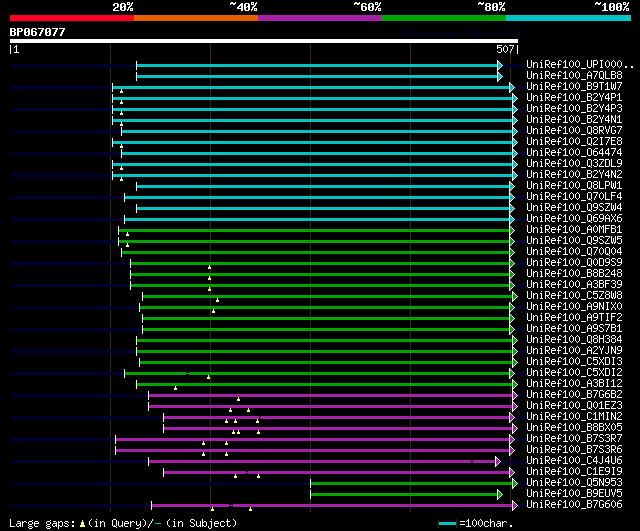The image size is (640, 531).
Task: Click the orange ~40% legend segment
Action: click(196, 18)
